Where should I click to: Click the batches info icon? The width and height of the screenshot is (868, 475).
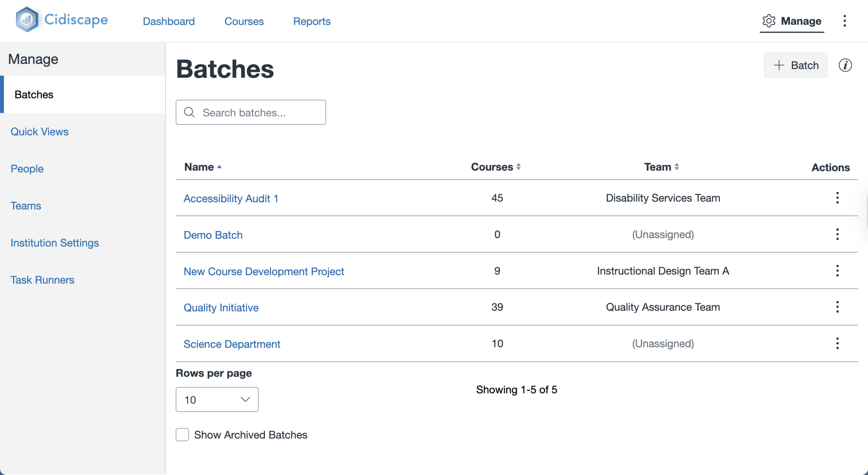tap(845, 65)
